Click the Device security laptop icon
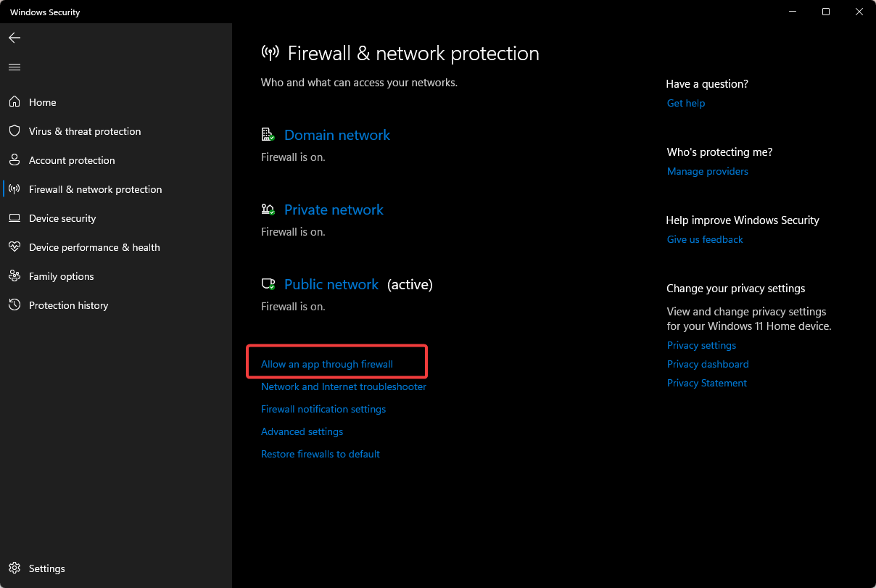 pos(15,218)
